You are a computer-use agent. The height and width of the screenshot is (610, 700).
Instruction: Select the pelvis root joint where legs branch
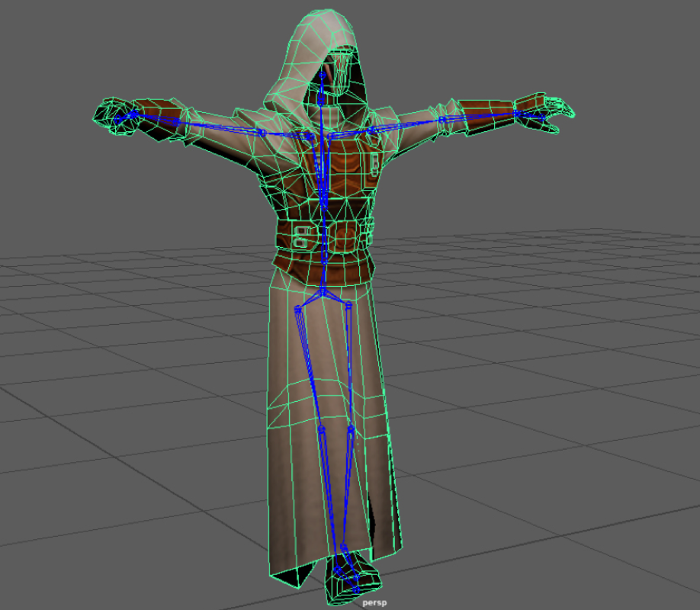[322, 293]
